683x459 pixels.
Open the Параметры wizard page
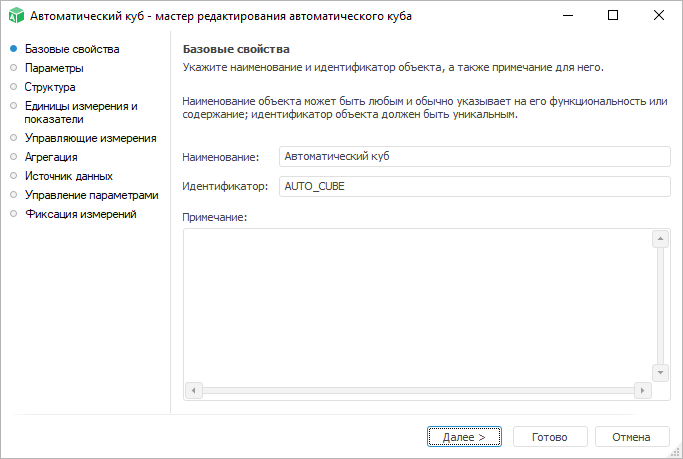click(54, 68)
